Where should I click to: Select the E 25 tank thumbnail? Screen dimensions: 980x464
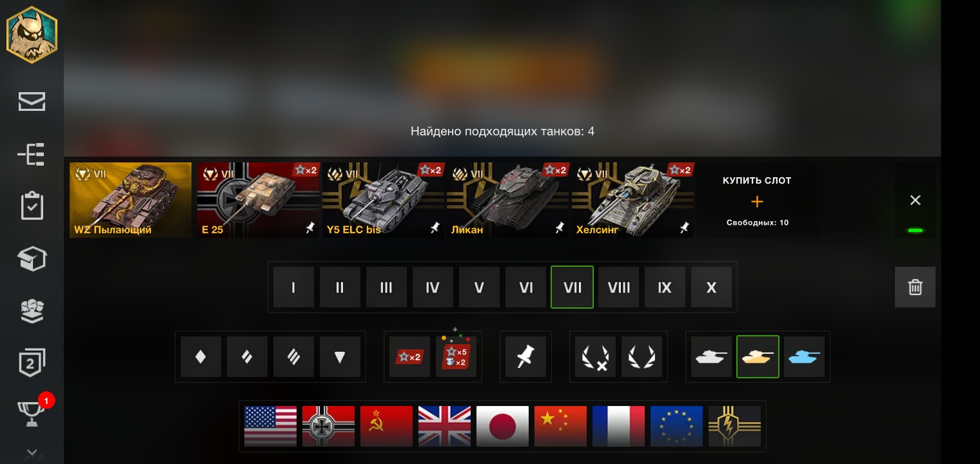click(x=257, y=200)
